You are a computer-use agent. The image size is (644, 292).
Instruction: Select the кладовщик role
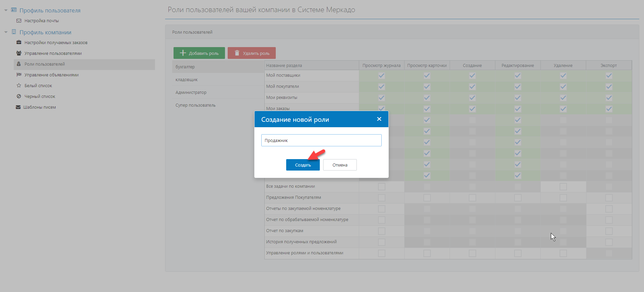pos(187,80)
